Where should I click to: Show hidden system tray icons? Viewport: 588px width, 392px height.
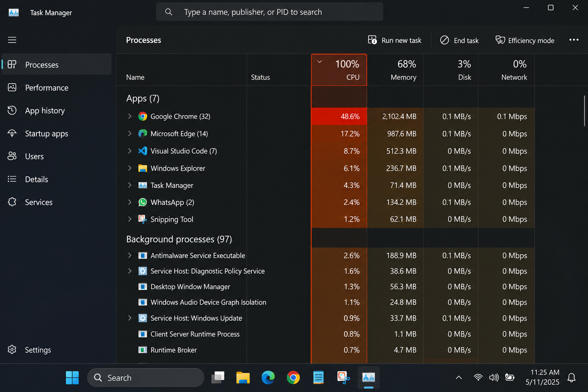459,378
